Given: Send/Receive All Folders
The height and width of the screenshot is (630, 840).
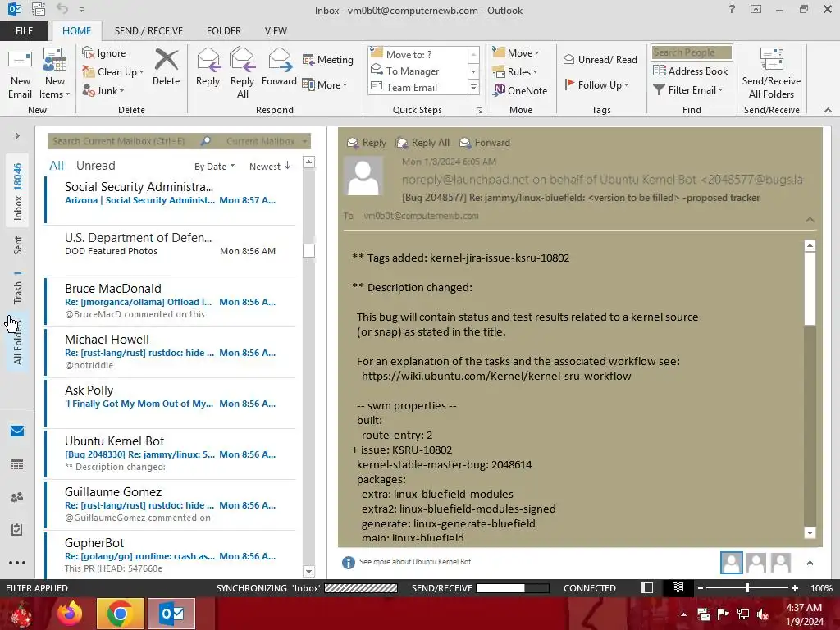Looking at the screenshot, I should (x=771, y=74).
